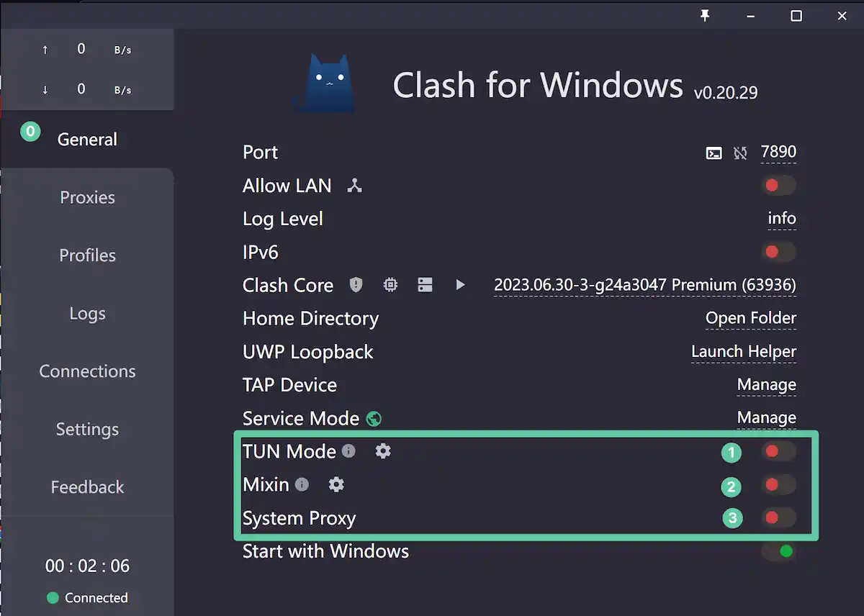Click the Open Folder link
The height and width of the screenshot is (616, 864).
click(751, 318)
